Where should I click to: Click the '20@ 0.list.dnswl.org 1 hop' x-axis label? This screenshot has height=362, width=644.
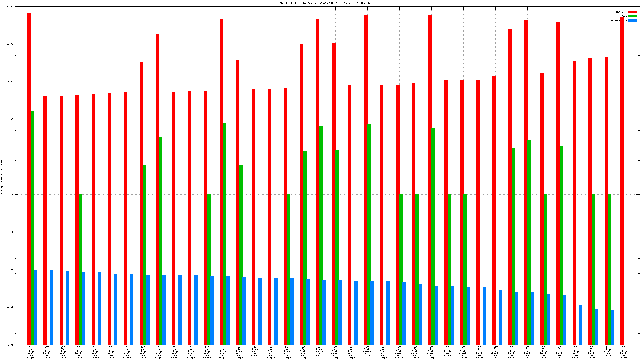pos(47,352)
